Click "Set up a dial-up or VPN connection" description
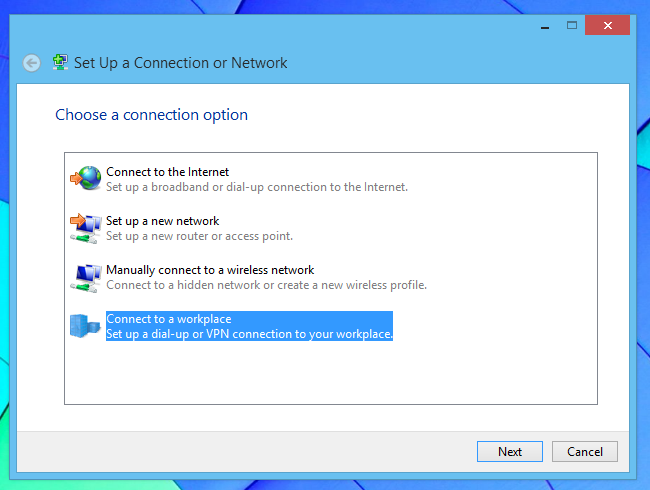Viewport: 650px width, 490px height. pos(249,334)
